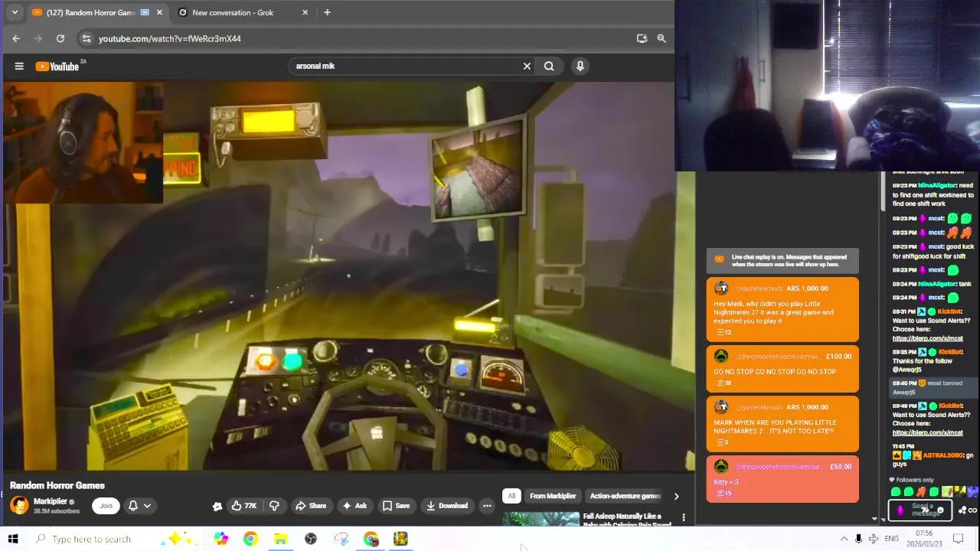Start voice search with the microphone icon
This screenshot has height=551, width=980.
[580, 66]
